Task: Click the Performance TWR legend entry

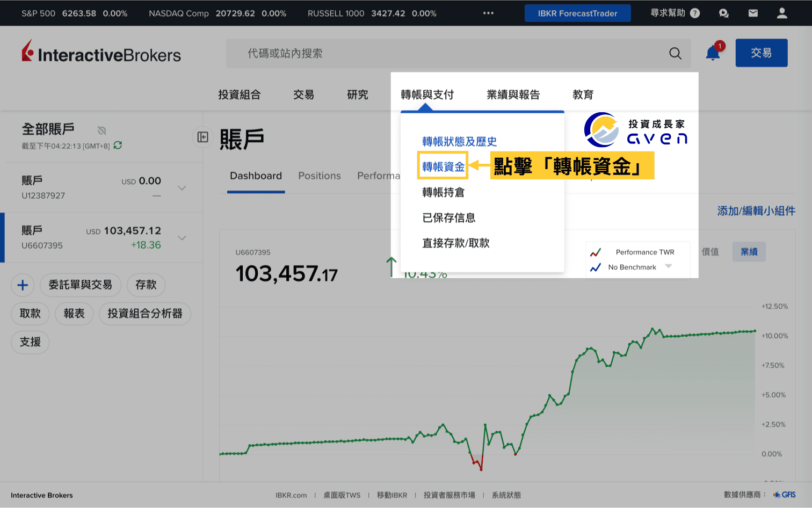Action: pos(633,252)
